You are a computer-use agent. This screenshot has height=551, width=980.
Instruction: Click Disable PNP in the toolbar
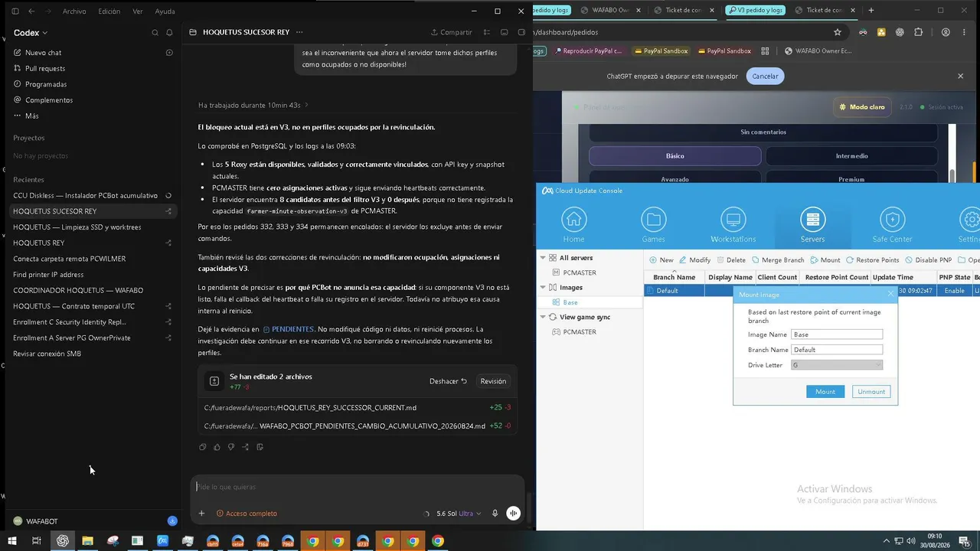pos(928,260)
